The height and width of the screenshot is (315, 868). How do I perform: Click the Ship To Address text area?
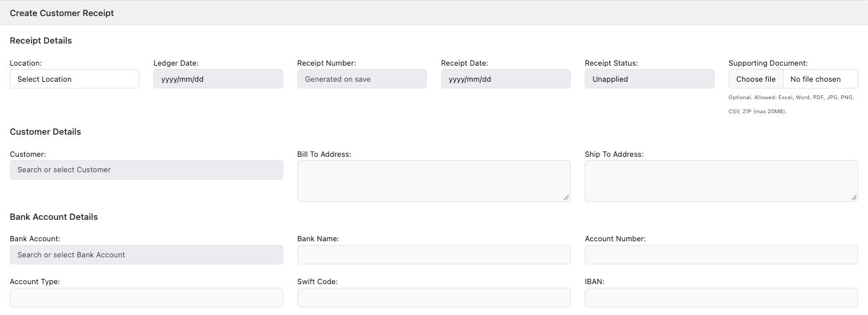point(721,181)
